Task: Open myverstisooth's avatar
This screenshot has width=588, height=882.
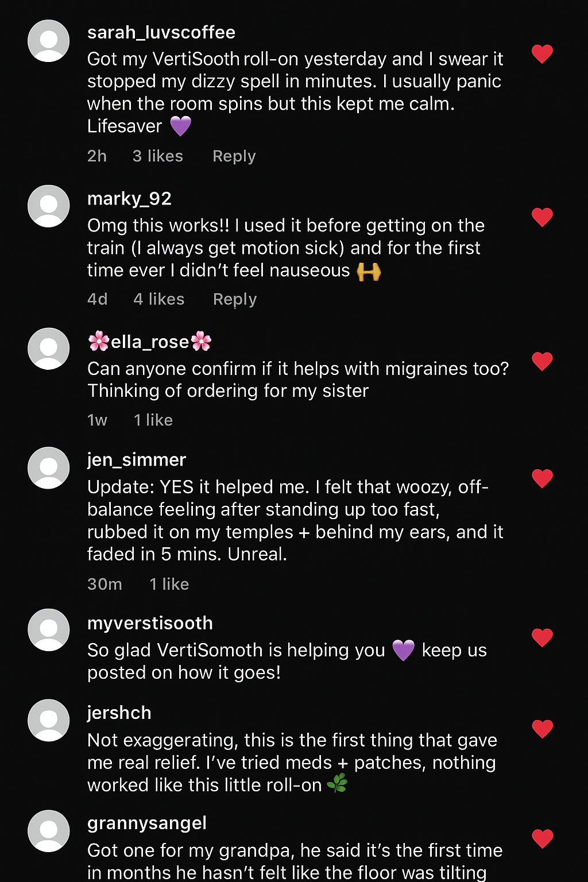Action: coord(49,630)
